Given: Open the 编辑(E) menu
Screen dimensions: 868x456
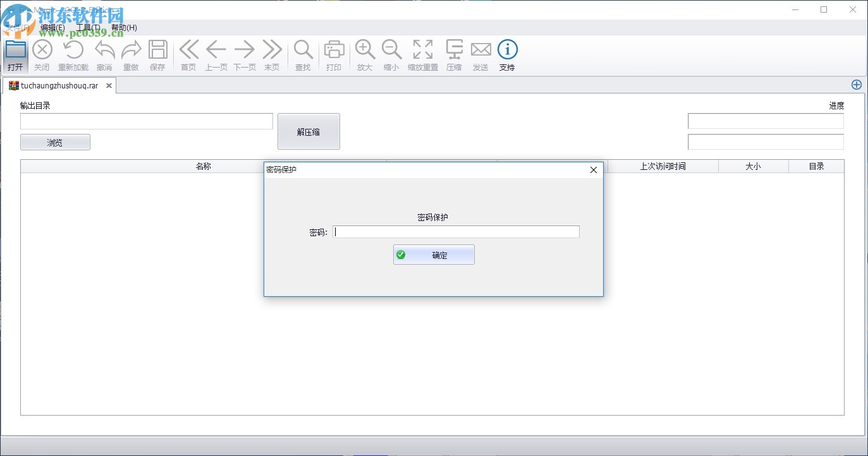Looking at the screenshot, I should pyautogui.click(x=54, y=27).
